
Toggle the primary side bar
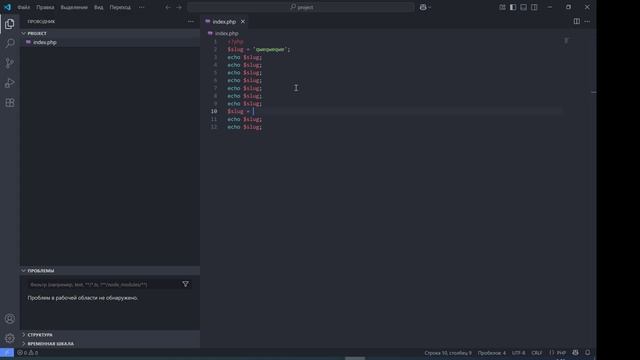tap(513, 7)
